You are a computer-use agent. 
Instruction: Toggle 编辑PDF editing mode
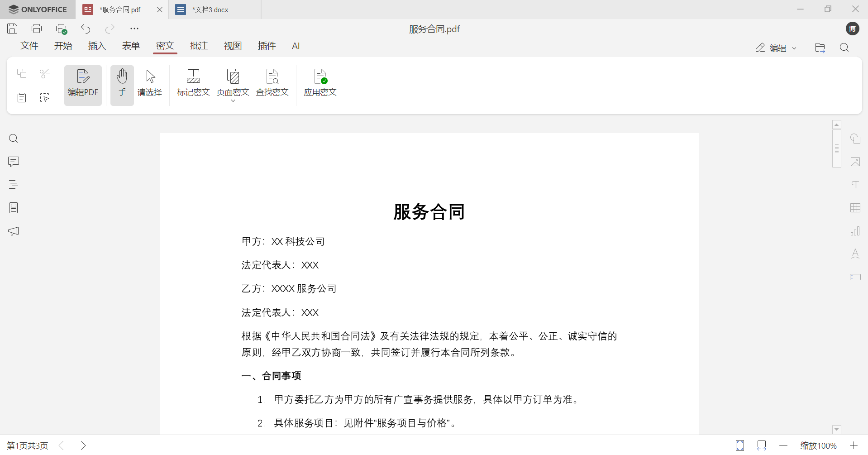click(83, 84)
